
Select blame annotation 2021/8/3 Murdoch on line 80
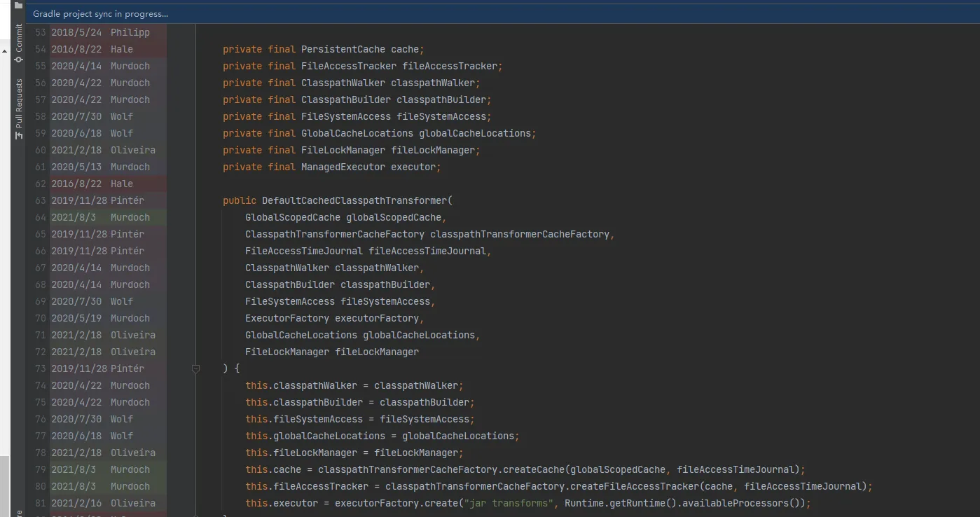click(x=100, y=486)
